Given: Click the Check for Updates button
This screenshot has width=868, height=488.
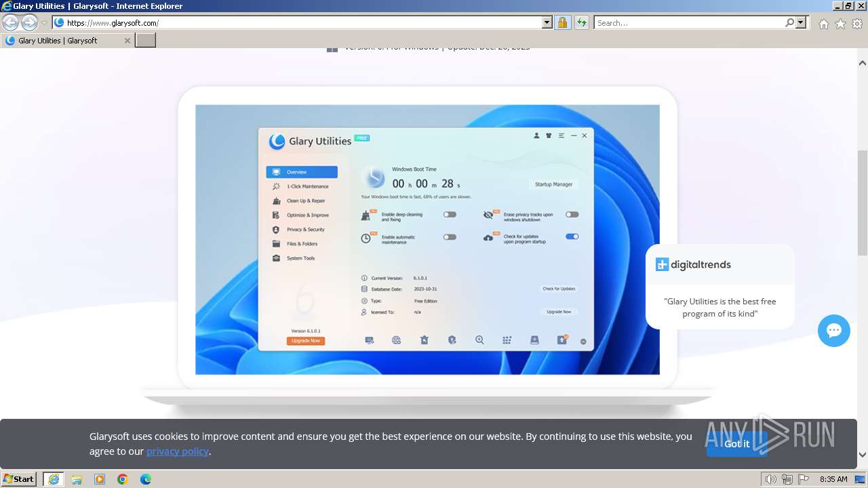Looking at the screenshot, I should click(559, 289).
